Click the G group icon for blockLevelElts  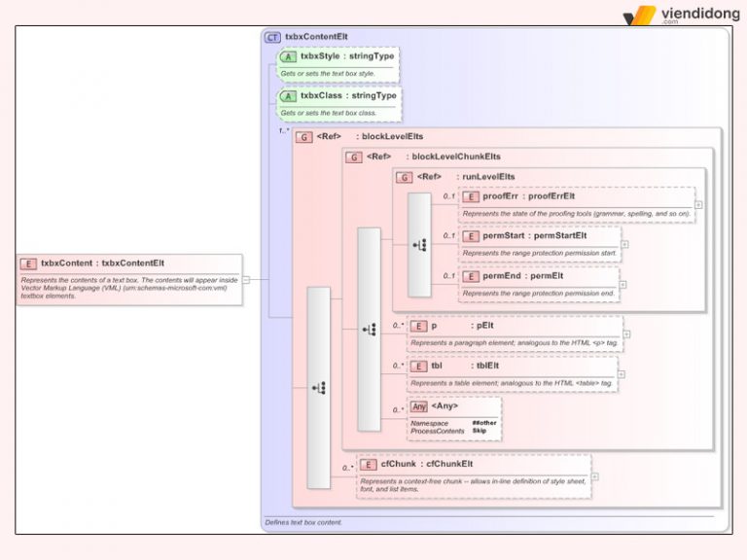click(303, 137)
